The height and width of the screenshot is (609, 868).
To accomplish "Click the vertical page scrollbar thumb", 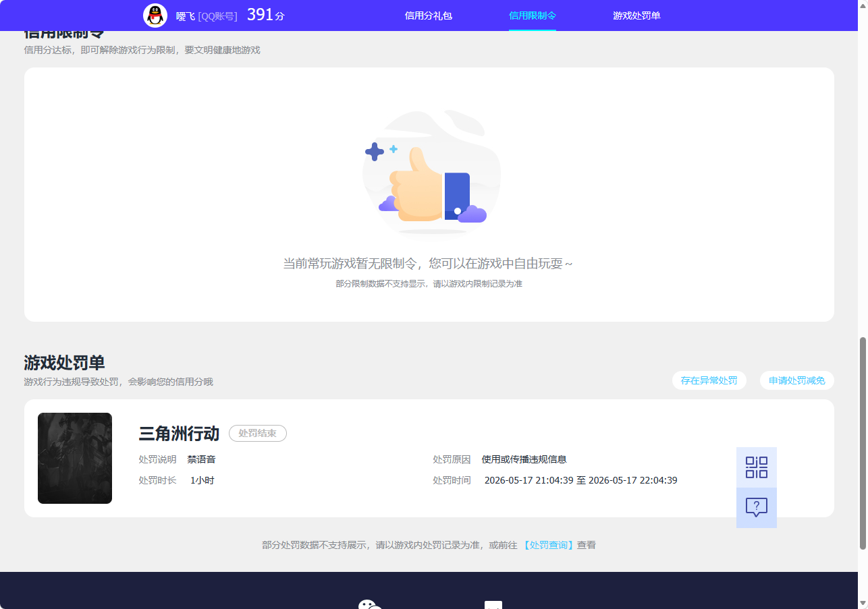I will tap(863, 443).
